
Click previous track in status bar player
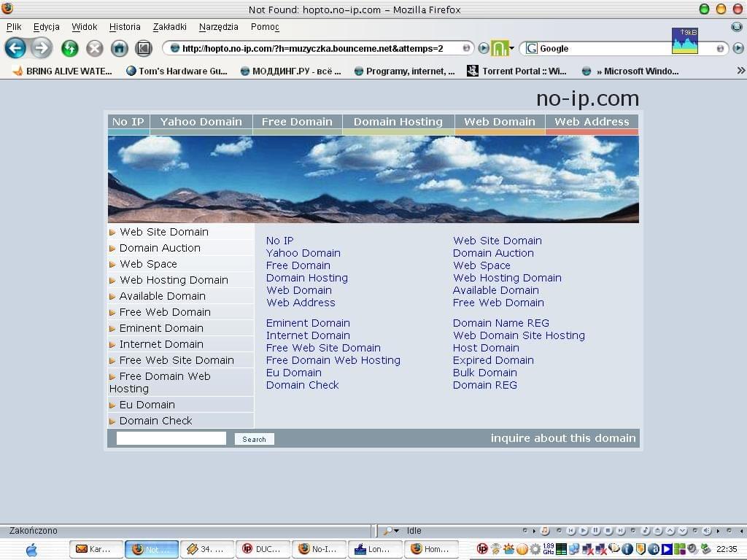pos(570,530)
